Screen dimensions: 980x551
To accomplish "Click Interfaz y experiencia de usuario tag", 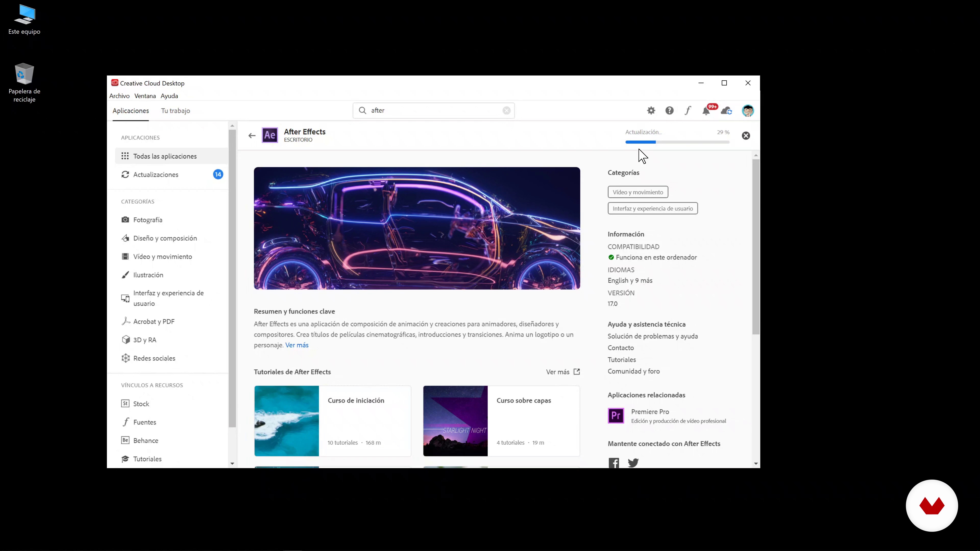I will pos(653,208).
